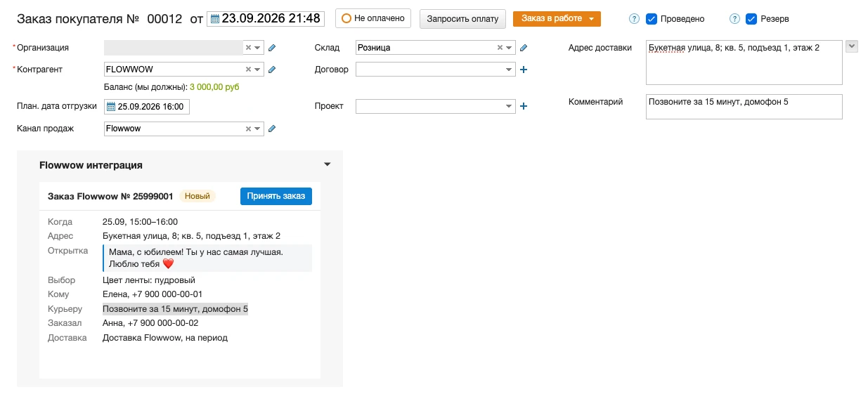
Task: Expand the Адрес доставки field arrow
Action: (852, 46)
